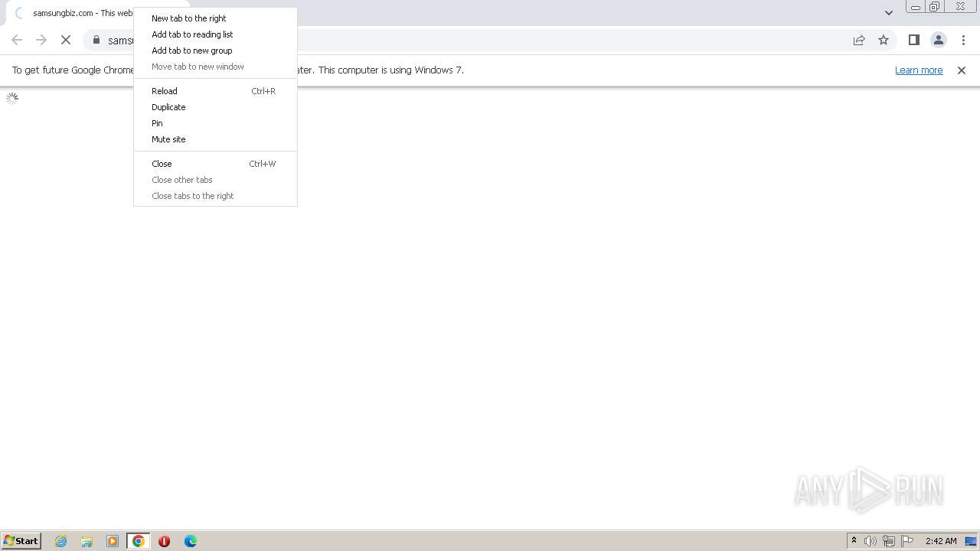Open Chrome's three-dot menu
This screenshot has width=980, height=551.
point(963,40)
